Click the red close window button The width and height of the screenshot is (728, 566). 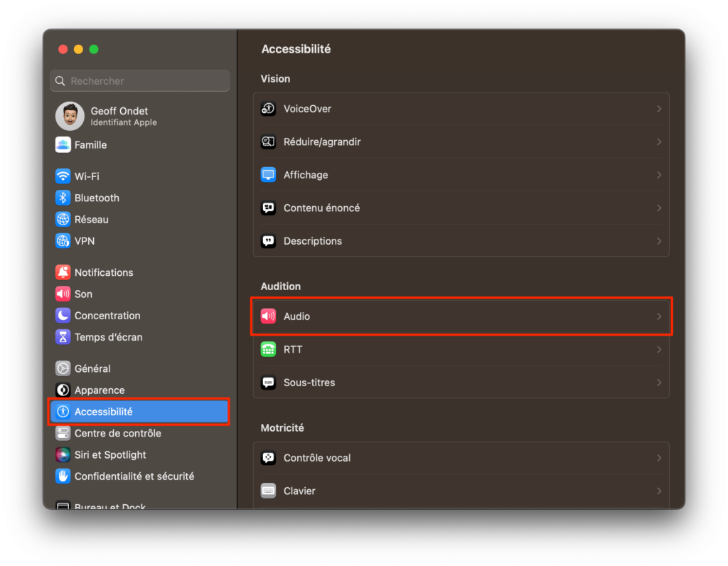tap(63, 49)
